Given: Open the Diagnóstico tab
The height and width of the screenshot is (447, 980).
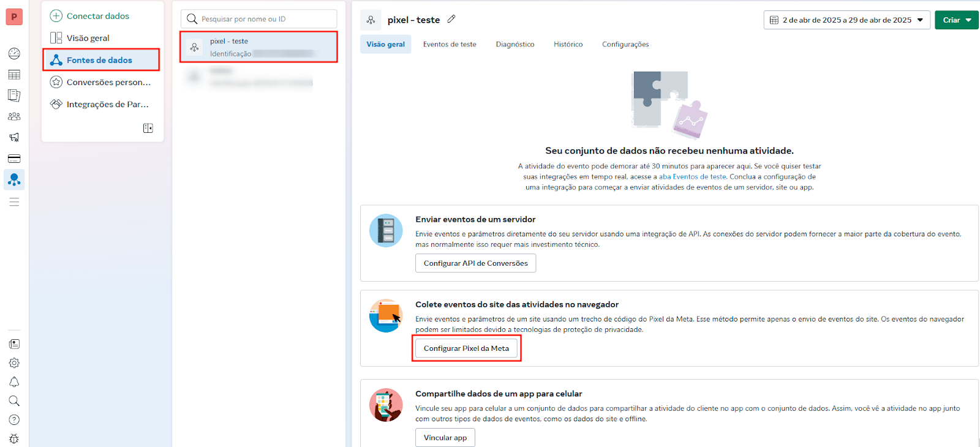Looking at the screenshot, I should pos(515,44).
